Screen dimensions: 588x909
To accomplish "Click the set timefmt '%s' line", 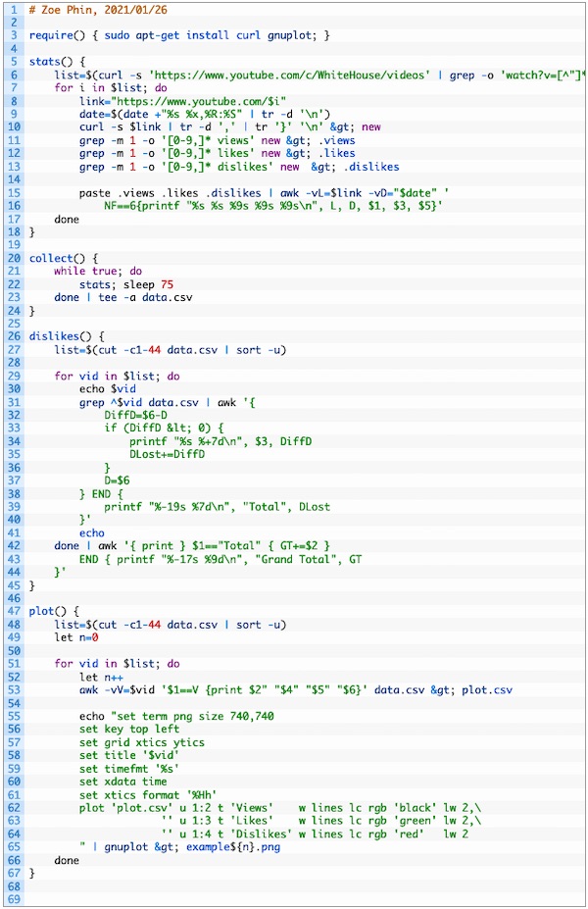I will pyautogui.click(x=129, y=769).
